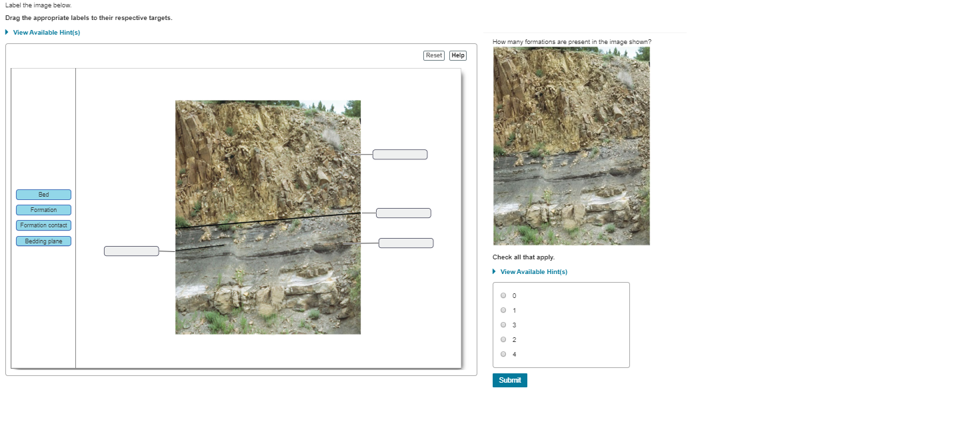Click the leftmost empty label target box
The width and height of the screenshot is (980, 424).
click(x=131, y=251)
